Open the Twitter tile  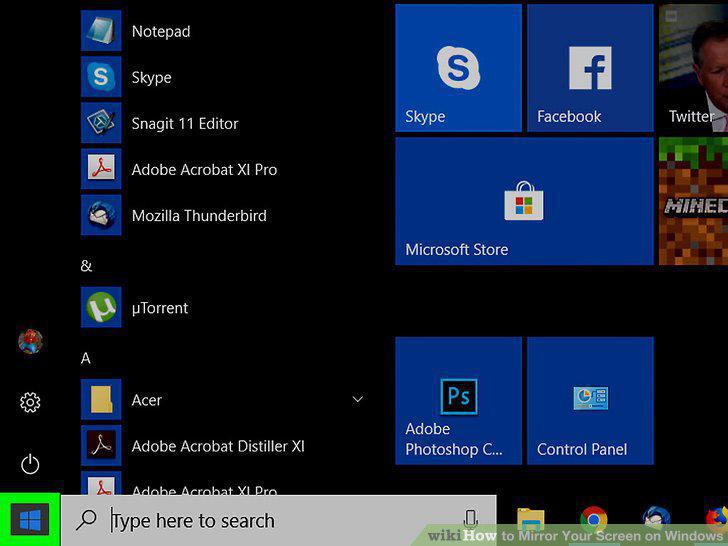pyautogui.click(x=694, y=68)
